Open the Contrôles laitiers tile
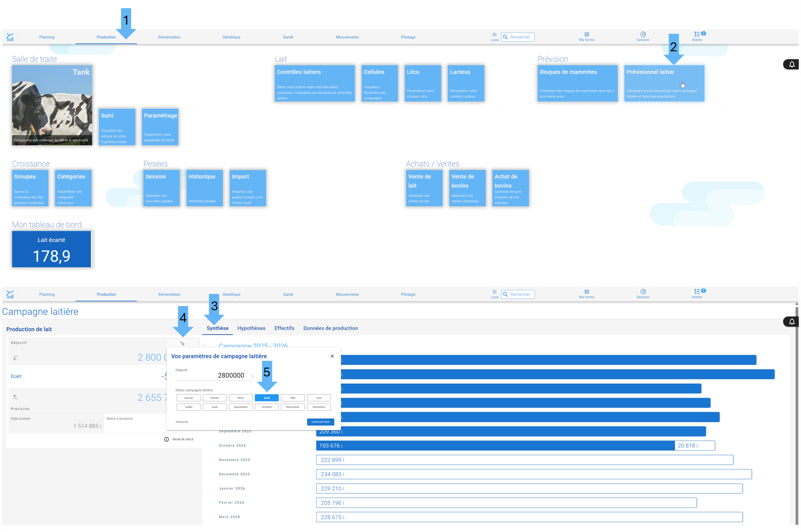This screenshot has width=801, height=532. pos(315,83)
